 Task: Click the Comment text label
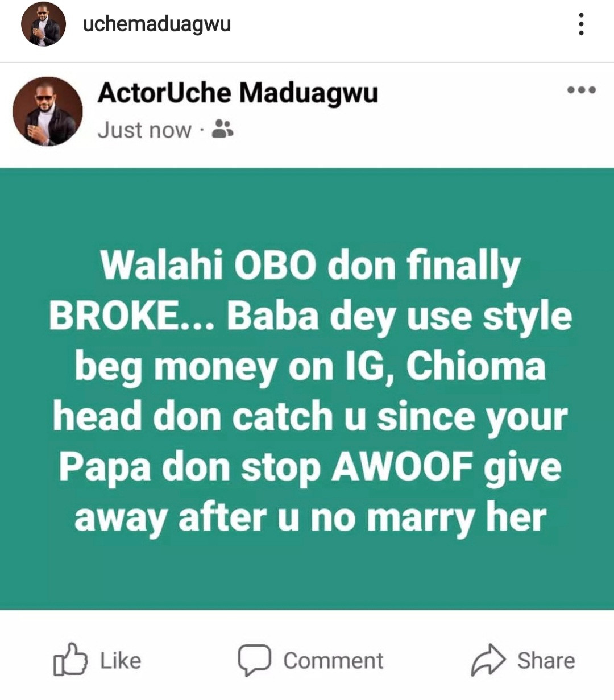point(334,661)
